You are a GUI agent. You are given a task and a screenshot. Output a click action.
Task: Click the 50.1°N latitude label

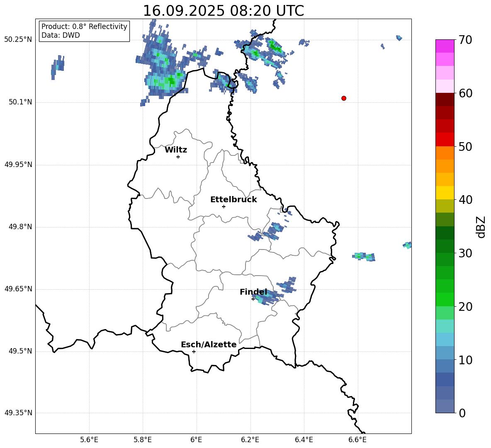(x=20, y=102)
